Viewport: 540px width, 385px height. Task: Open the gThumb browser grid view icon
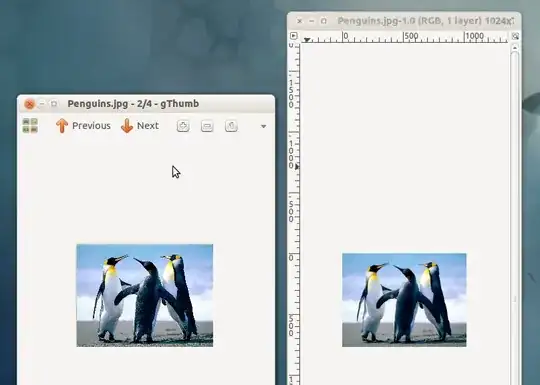[x=30, y=125]
